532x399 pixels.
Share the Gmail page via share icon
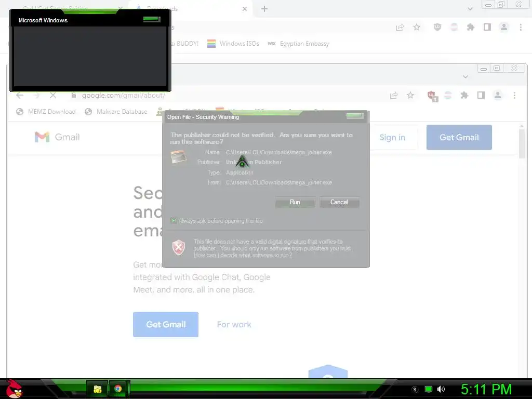pos(394,96)
